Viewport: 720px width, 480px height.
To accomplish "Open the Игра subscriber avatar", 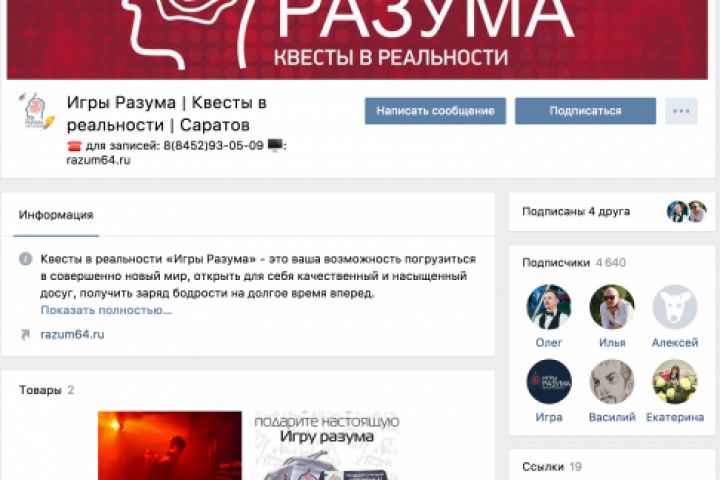I will (x=549, y=382).
